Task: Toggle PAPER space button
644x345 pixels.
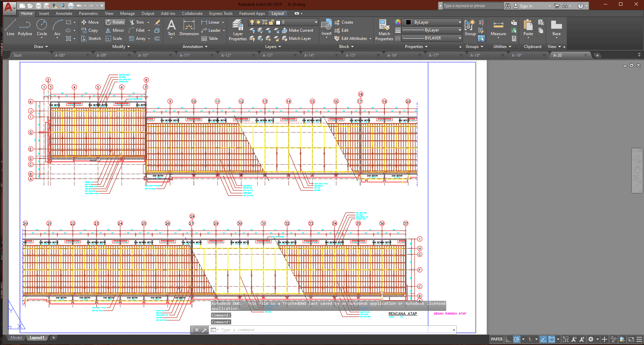Action: tap(497, 339)
